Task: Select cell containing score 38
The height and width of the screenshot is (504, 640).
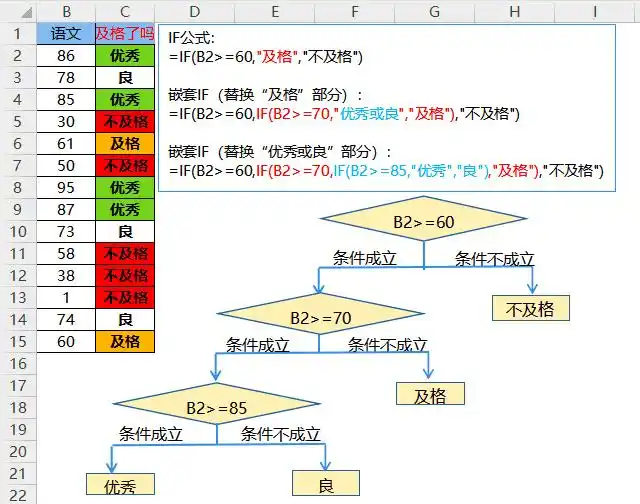Action: pos(66,276)
